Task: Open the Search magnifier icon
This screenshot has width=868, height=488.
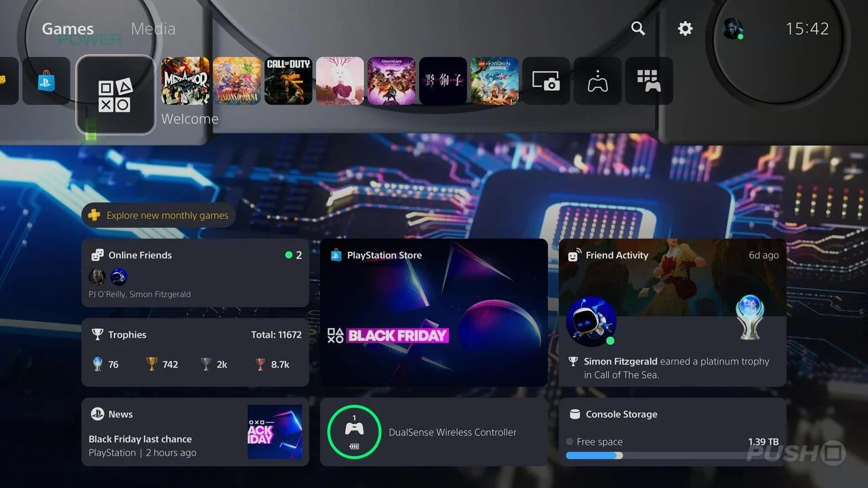Action: [x=637, y=28]
